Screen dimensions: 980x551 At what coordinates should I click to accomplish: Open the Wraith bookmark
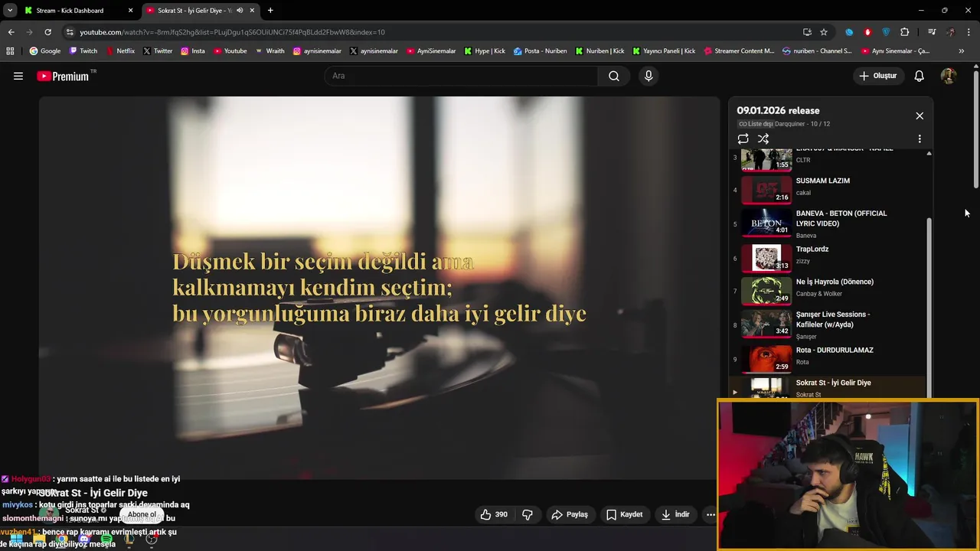(x=269, y=51)
